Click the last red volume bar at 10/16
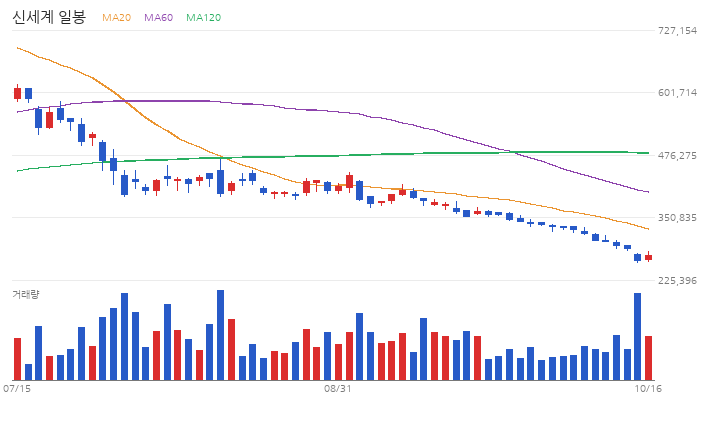The image size is (720, 440). (648, 358)
